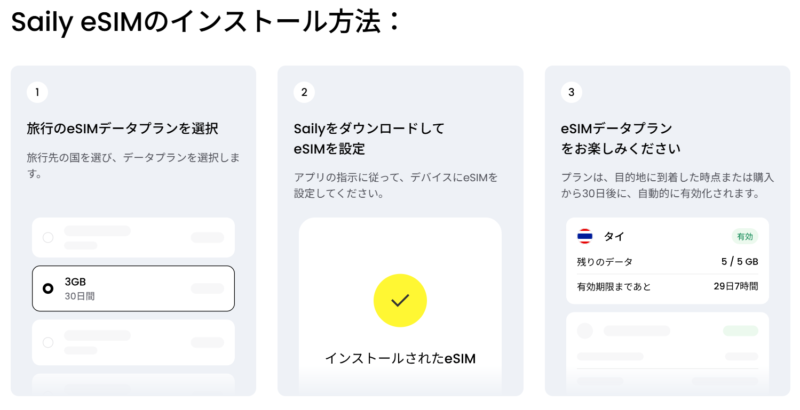Select the faded radio button above 3GB
Image resolution: width=800 pixels, height=410 pixels.
click(48, 237)
